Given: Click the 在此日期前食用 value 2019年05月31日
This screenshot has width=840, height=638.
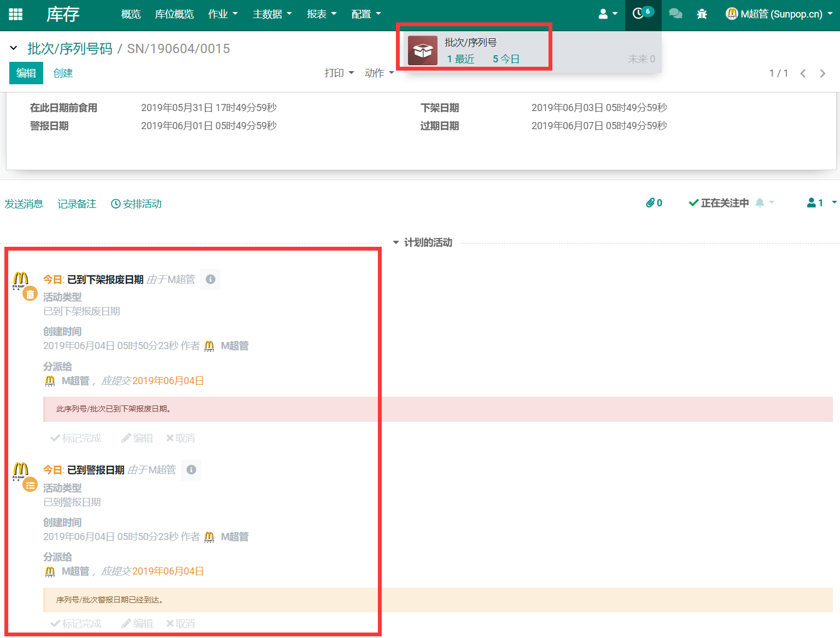Looking at the screenshot, I should [209, 108].
